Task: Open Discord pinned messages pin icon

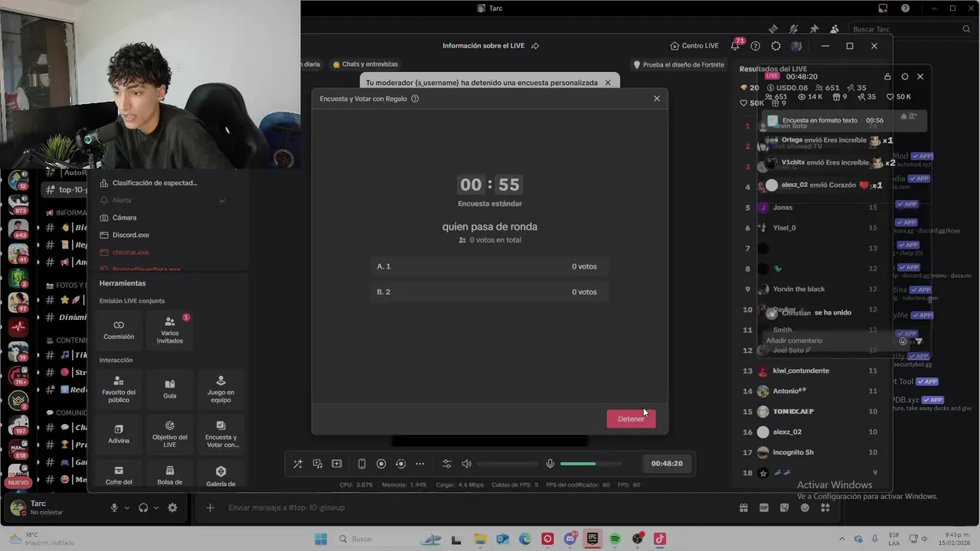Action: (x=814, y=29)
